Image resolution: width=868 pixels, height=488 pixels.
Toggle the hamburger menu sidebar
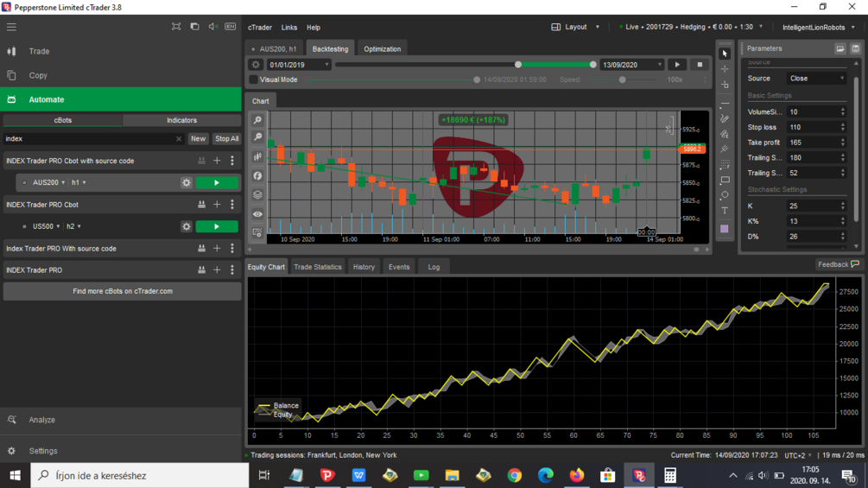[x=11, y=27]
